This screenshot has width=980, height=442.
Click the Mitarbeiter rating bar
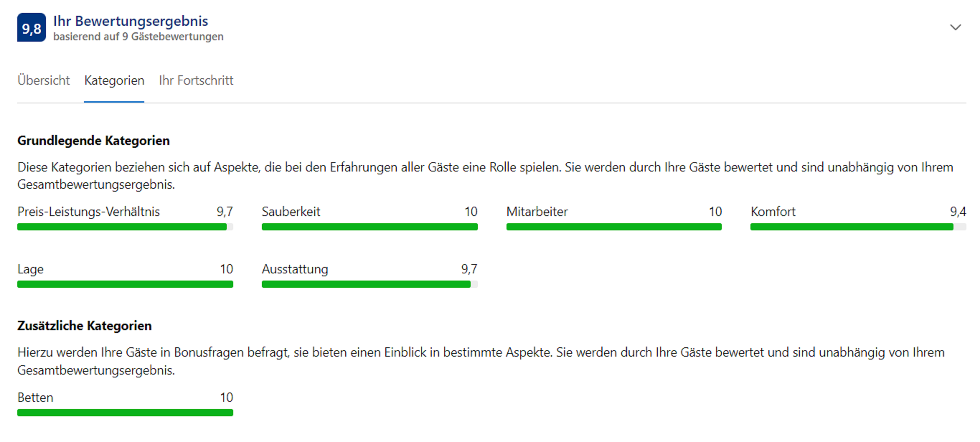pyautogui.click(x=614, y=227)
